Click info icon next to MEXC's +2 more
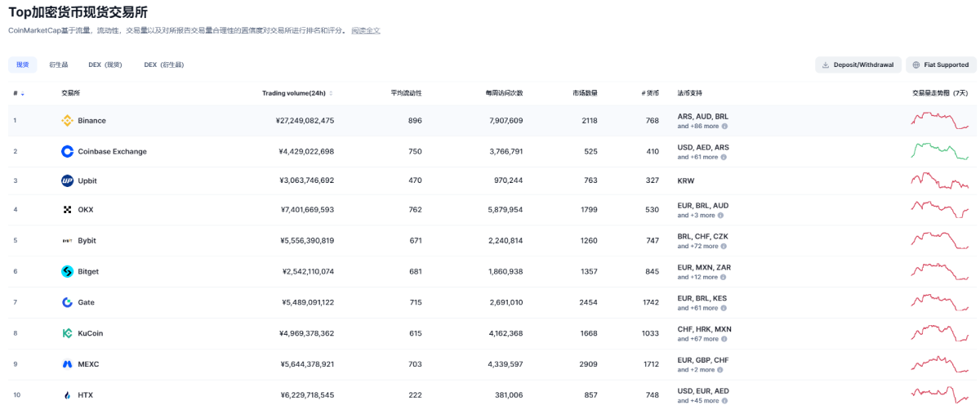 (719, 370)
